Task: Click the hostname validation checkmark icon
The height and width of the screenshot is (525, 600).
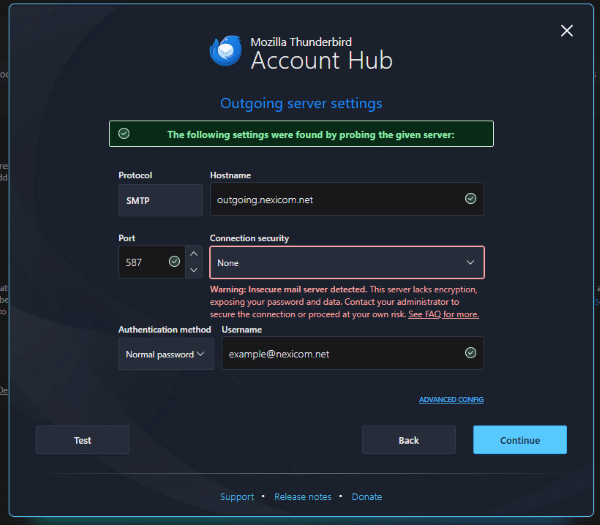Action: coord(470,199)
